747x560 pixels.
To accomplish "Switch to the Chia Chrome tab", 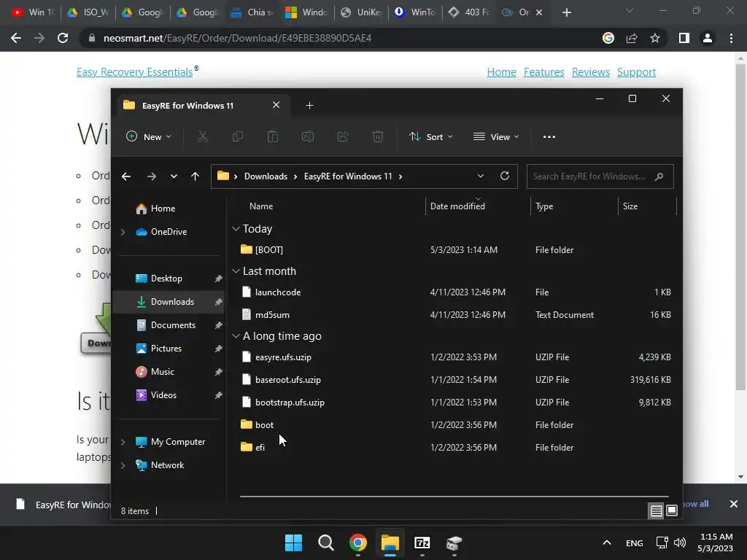I will [252, 12].
